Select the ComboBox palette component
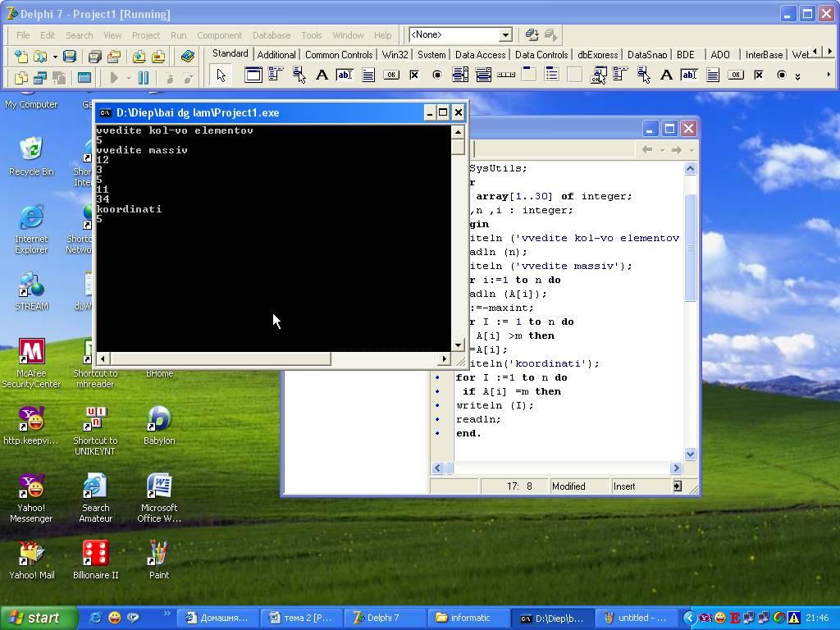Image resolution: width=840 pixels, height=630 pixels. 483,75
